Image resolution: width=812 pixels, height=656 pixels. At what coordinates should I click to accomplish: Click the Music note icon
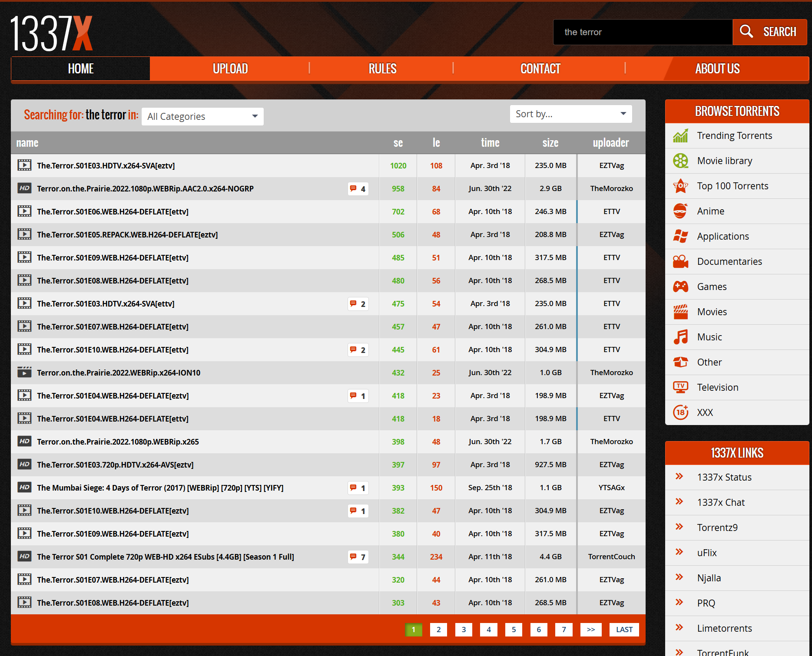(680, 337)
